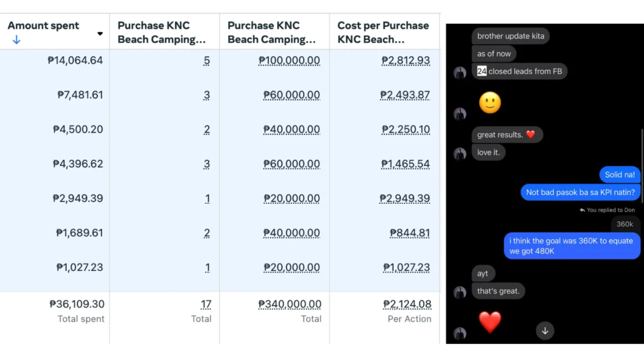
Task: Click the ₱2,812.93 cost per purchase value
Action: (406, 61)
